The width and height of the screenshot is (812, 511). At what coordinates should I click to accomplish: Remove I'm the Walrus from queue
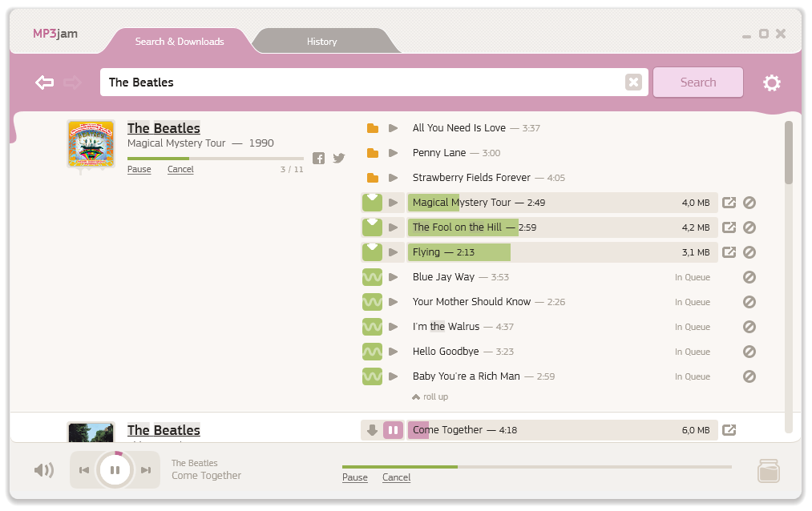[x=749, y=327]
